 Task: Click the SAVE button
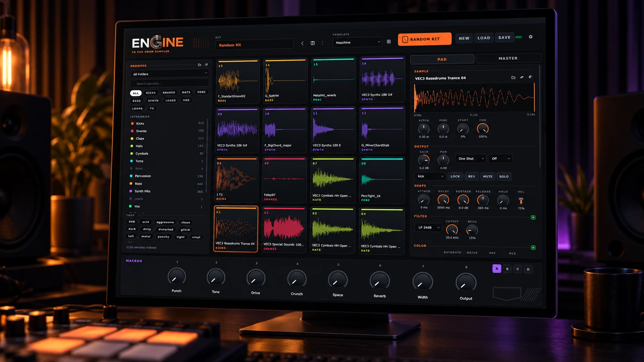pos(504,38)
